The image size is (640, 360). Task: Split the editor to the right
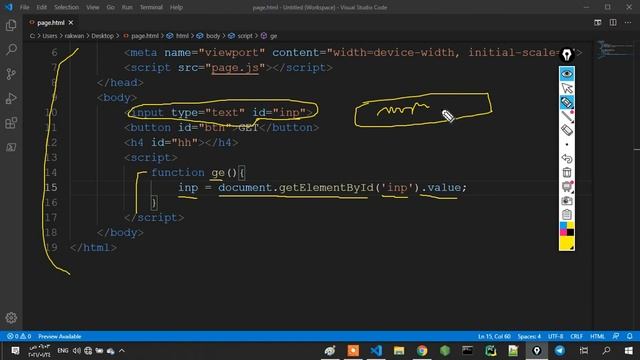point(613,23)
